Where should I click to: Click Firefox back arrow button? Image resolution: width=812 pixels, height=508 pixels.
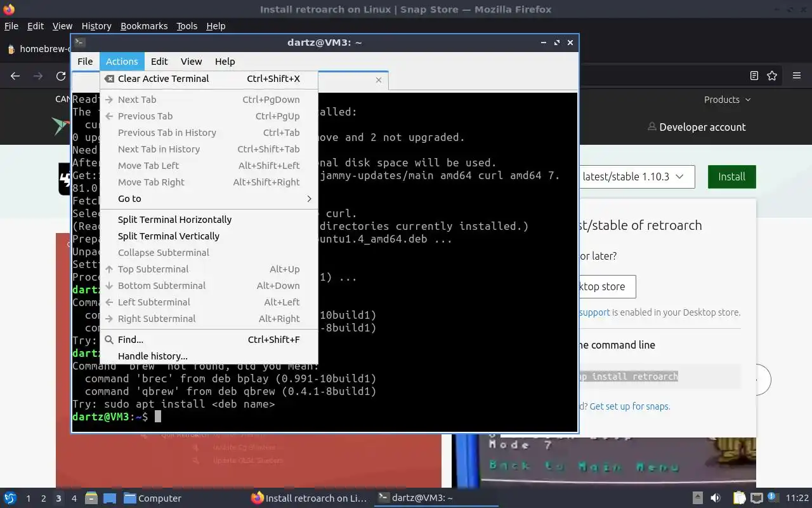click(15, 76)
